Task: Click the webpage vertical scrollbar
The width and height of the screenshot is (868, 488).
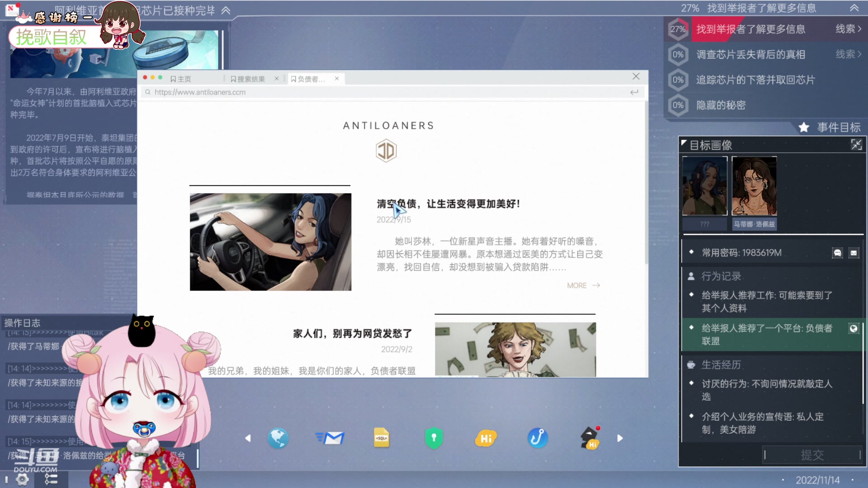Action: (646, 183)
